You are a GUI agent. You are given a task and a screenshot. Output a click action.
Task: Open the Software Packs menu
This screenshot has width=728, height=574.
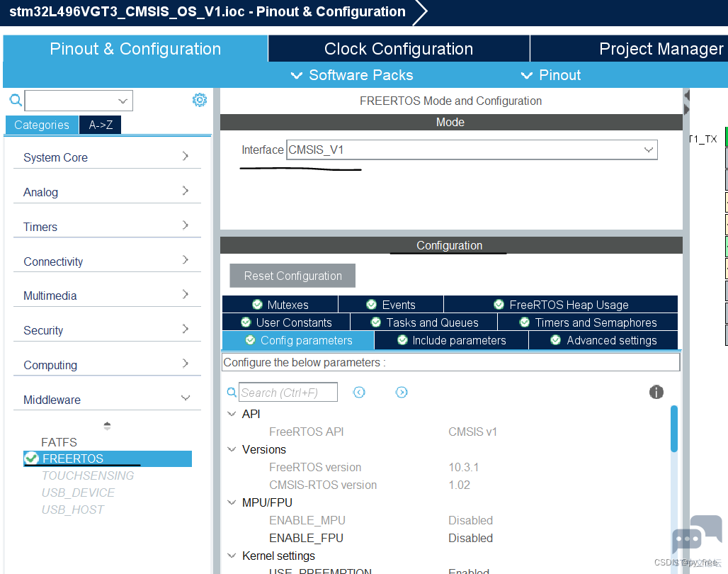pyautogui.click(x=352, y=75)
